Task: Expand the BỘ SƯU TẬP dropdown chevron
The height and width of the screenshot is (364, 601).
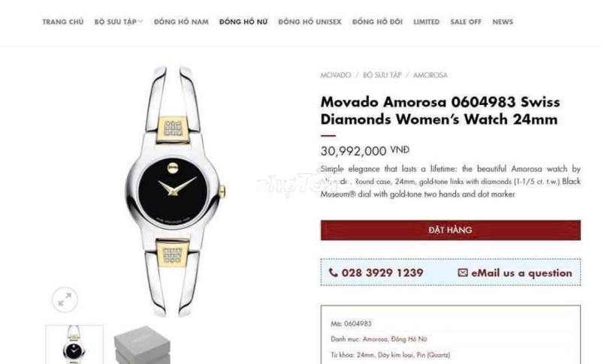Action: pyautogui.click(x=140, y=22)
